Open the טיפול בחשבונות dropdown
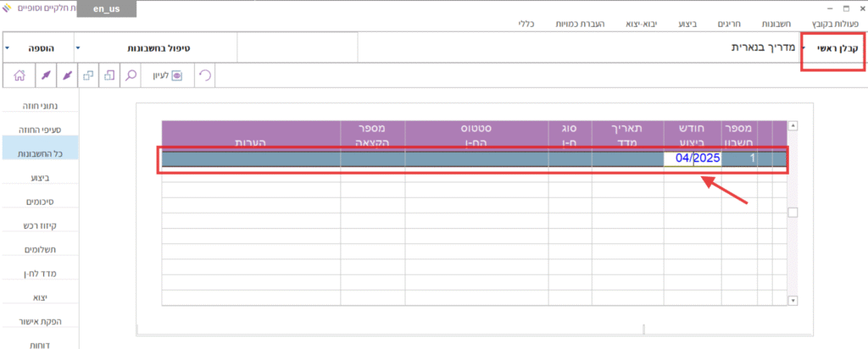868x349 pixels. 77,48
